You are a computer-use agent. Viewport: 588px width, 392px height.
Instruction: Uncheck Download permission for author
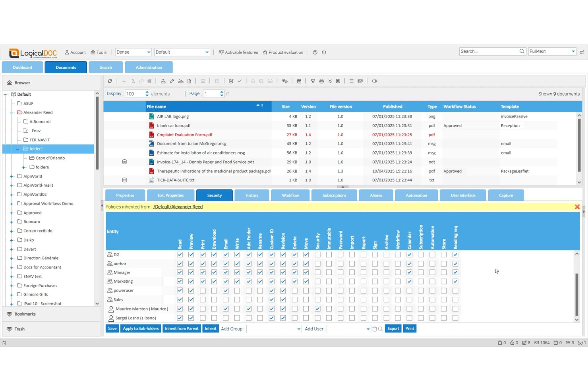point(214,264)
